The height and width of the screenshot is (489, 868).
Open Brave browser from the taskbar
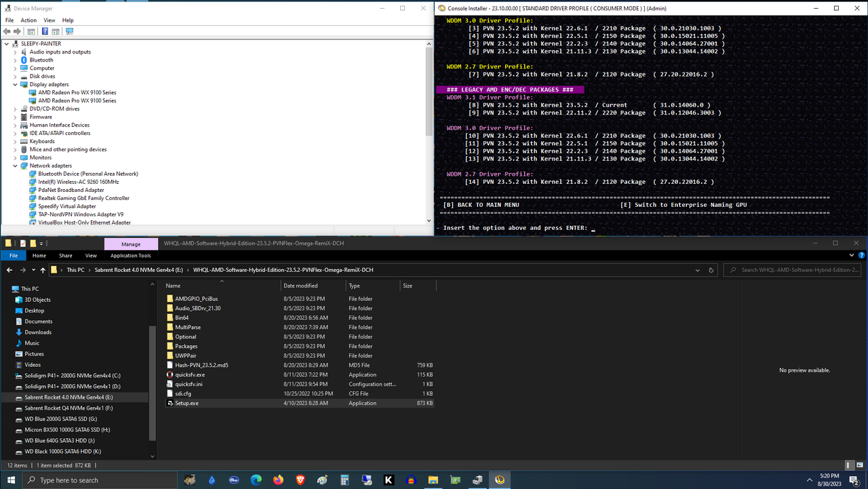click(x=300, y=480)
